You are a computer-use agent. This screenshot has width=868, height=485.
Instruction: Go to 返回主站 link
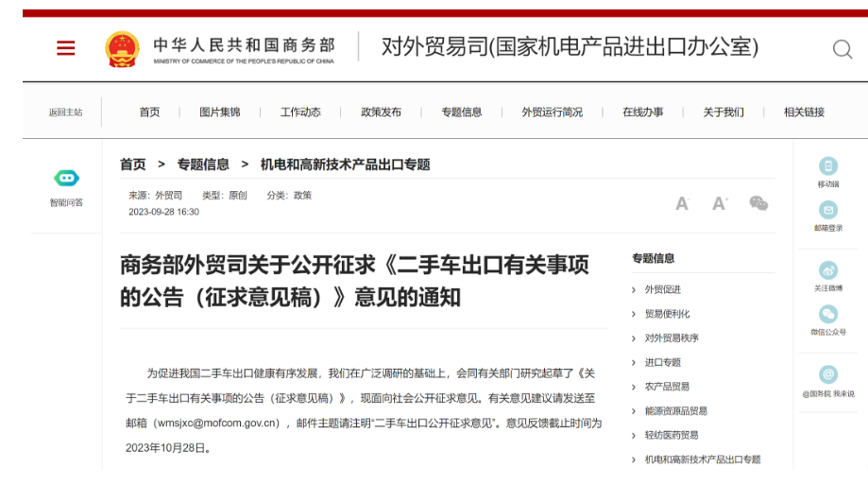click(x=65, y=113)
